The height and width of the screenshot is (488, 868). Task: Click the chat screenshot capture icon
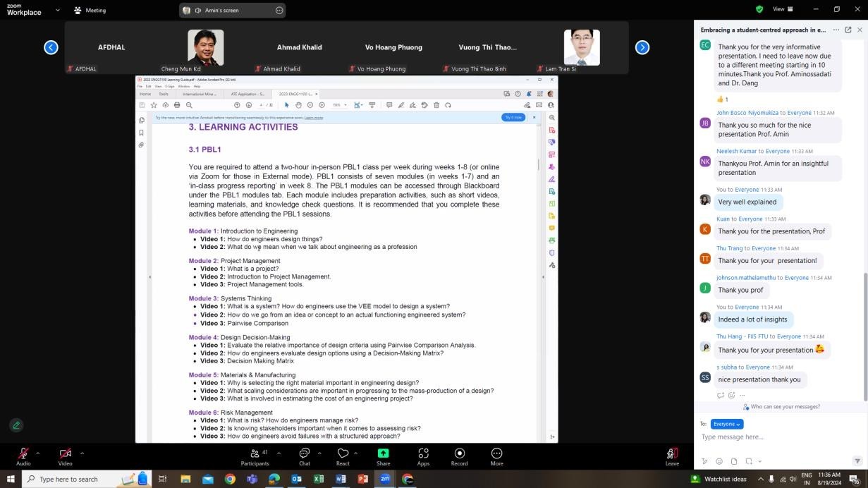coord(748,462)
